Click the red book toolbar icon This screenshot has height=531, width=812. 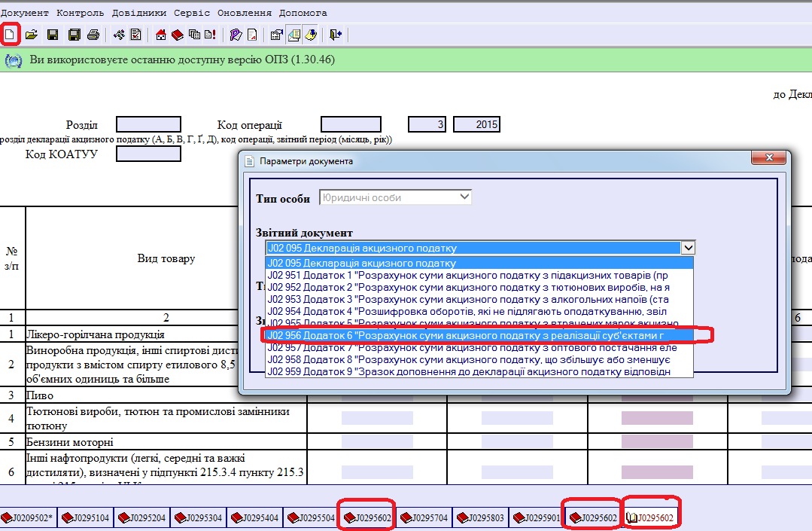click(178, 35)
